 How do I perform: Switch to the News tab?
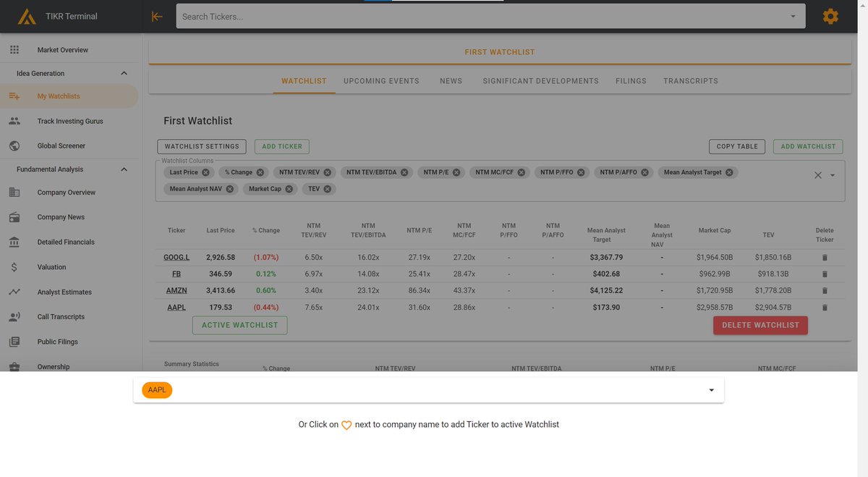[451, 81]
